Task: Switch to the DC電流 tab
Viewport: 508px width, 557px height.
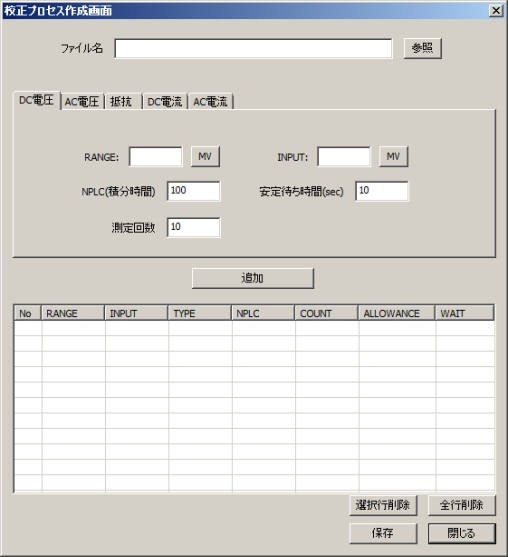Action: pos(164,102)
